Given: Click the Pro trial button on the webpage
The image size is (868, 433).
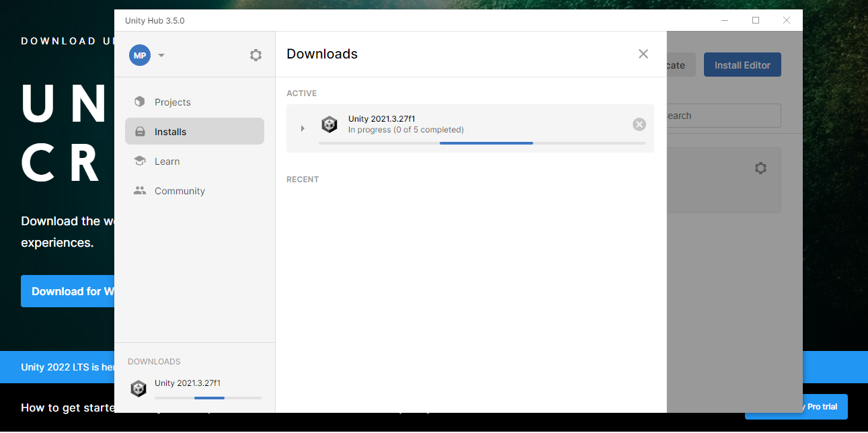Looking at the screenshot, I should [x=825, y=407].
